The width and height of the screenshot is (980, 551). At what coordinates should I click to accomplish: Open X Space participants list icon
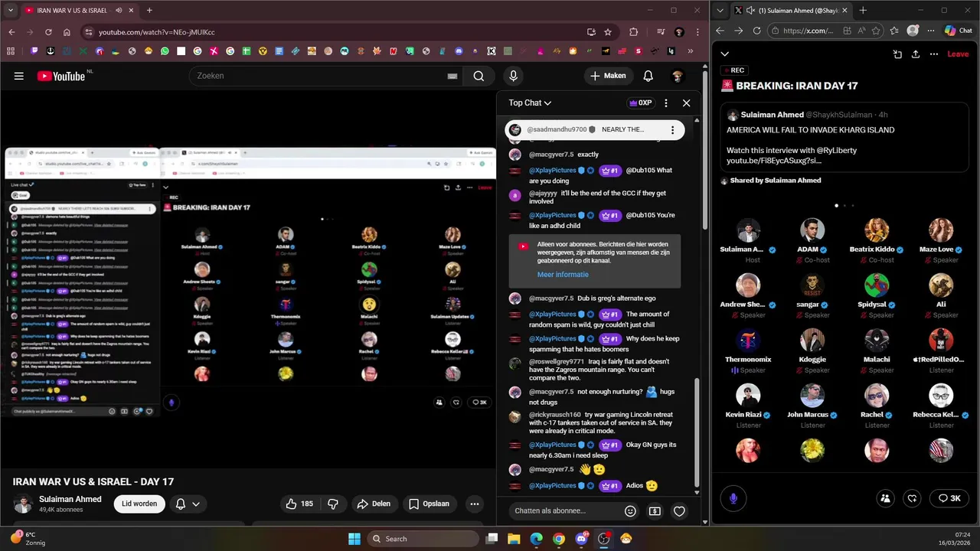tap(885, 498)
